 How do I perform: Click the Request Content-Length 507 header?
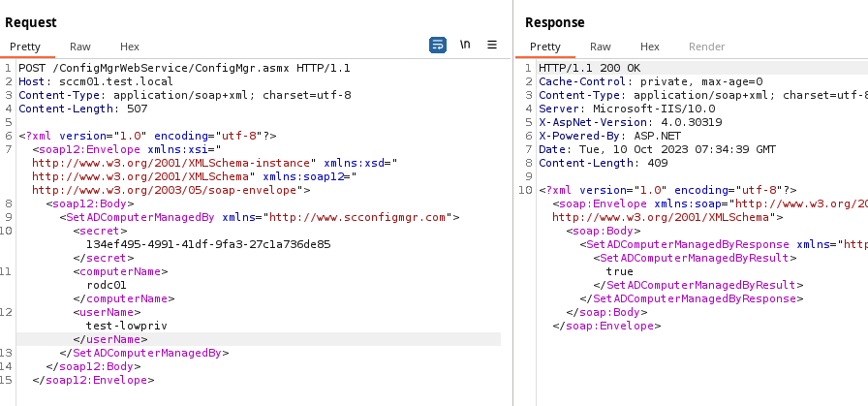pyautogui.click(x=82, y=109)
